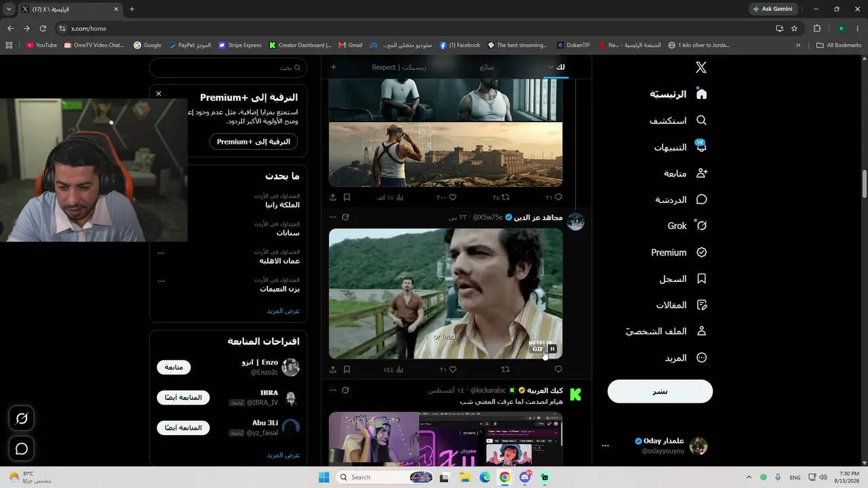Image resolution: width=868 pixels, height=488 pixels.
Task: Open the Kick stream thumbnail in كيك العربية post
Action: tap(446, 439)
